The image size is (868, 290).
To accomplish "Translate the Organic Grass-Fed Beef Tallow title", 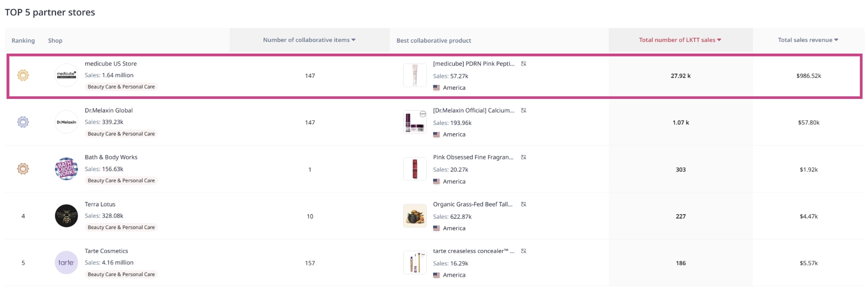I will (x=524, y=204).
